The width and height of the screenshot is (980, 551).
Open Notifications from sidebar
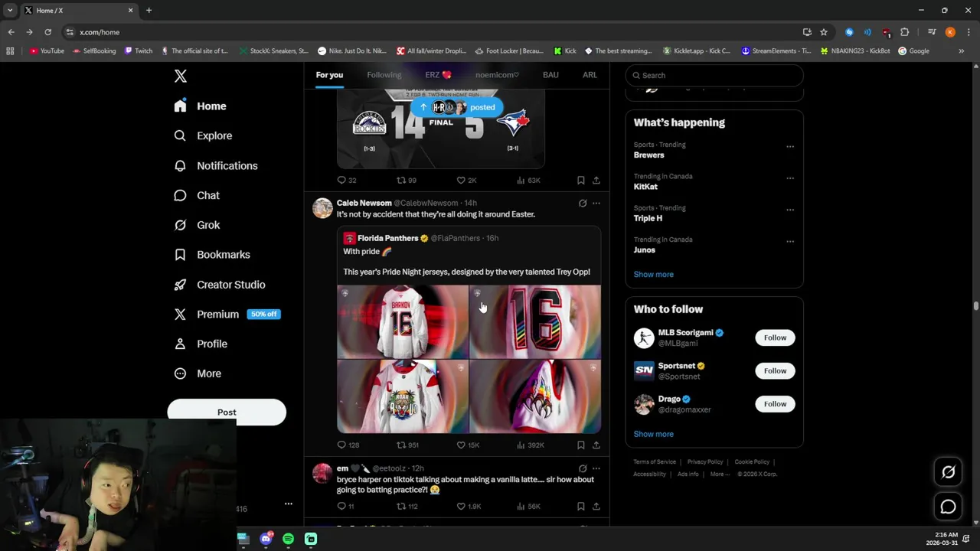216,165
